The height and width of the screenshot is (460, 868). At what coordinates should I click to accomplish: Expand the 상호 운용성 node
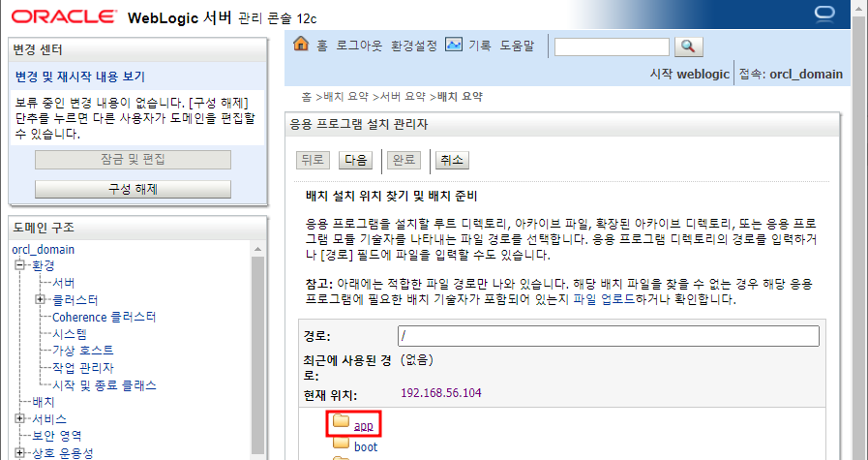[20, 453]
